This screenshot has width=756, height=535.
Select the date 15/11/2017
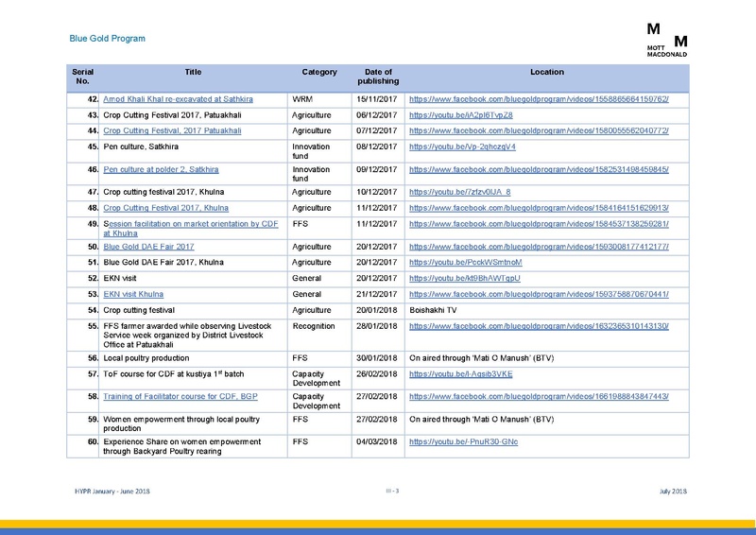(376, 99)
